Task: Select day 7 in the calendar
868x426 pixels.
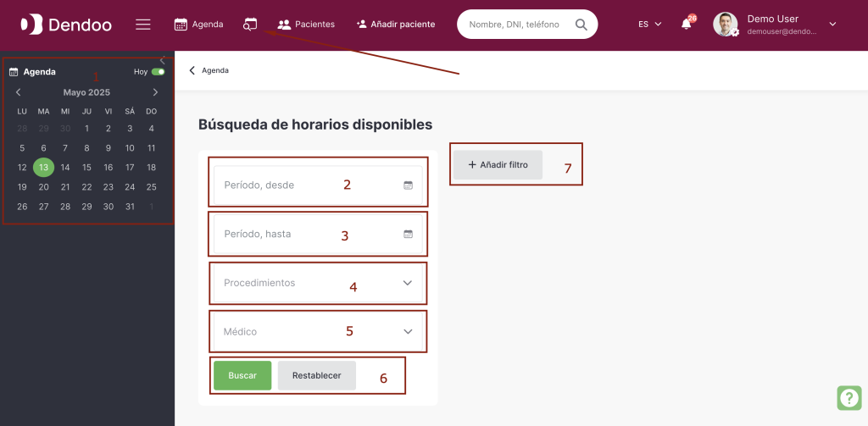Action: (65, 147)
